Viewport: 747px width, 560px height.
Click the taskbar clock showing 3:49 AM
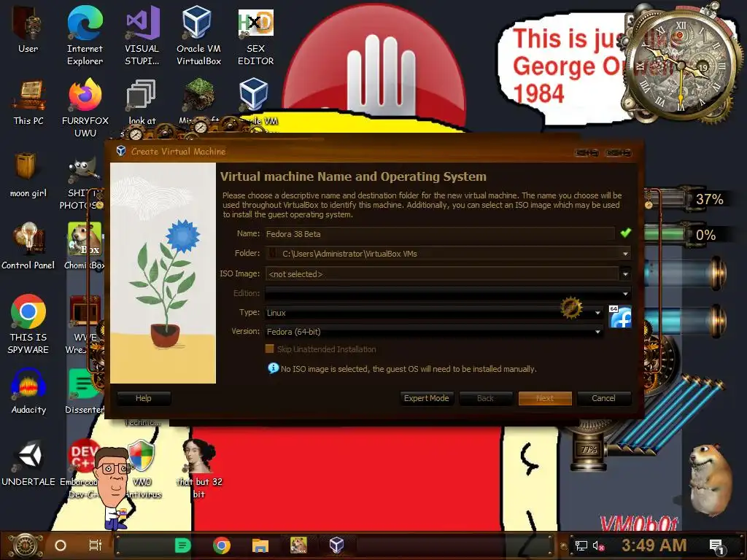(x=654, y=545)
